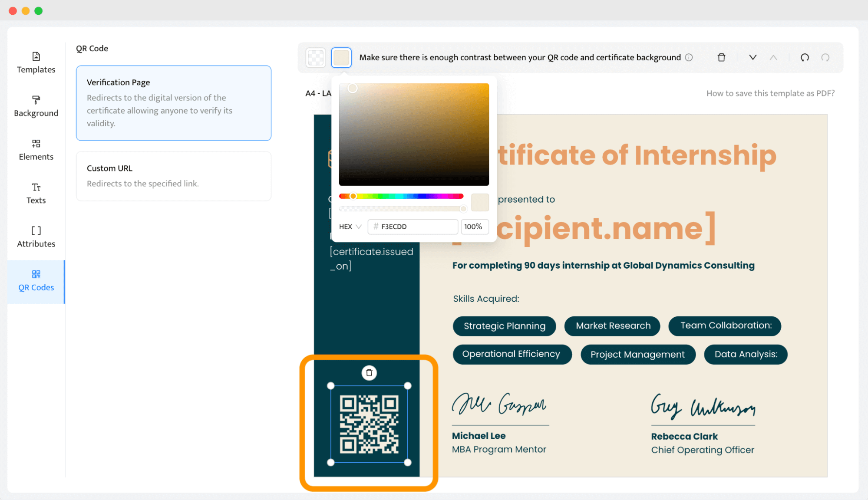The image size is (868, 500).
Task: Click the top-left QR resize handle
Action: [x=331, y=386]
